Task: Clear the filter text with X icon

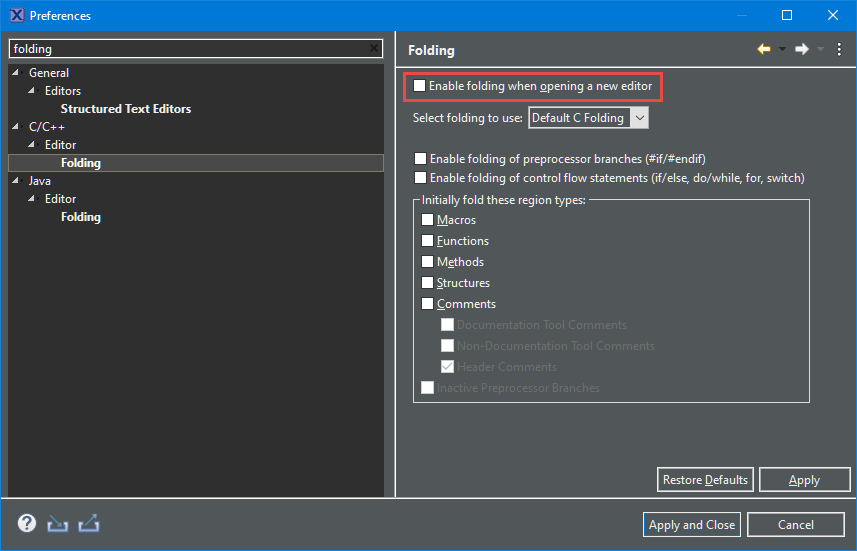Action: (374, 48)
